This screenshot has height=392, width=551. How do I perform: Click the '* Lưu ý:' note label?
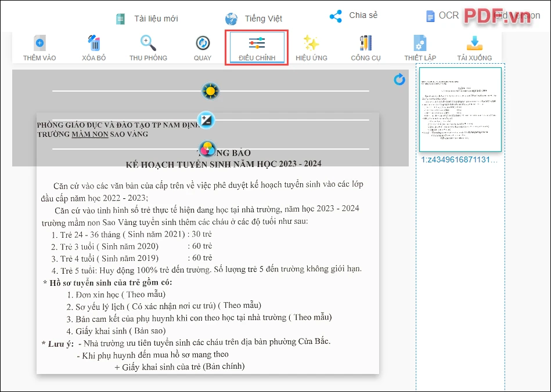click(x=57, y=344)
